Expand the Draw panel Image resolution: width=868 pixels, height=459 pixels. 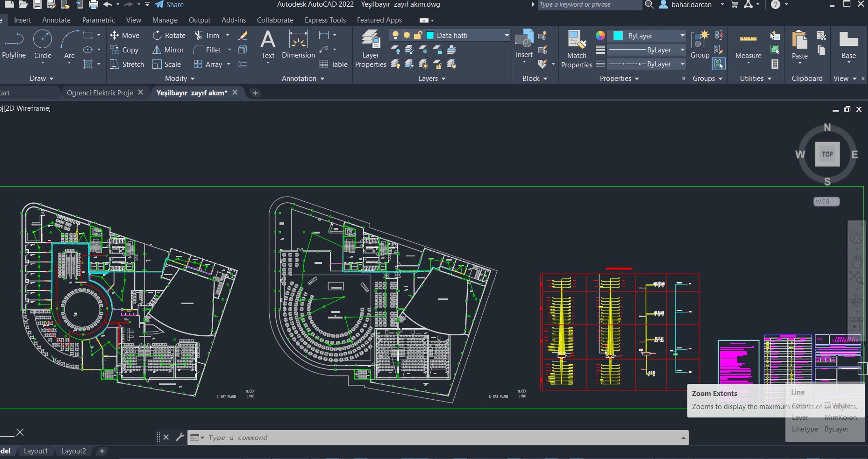(42, 78)
